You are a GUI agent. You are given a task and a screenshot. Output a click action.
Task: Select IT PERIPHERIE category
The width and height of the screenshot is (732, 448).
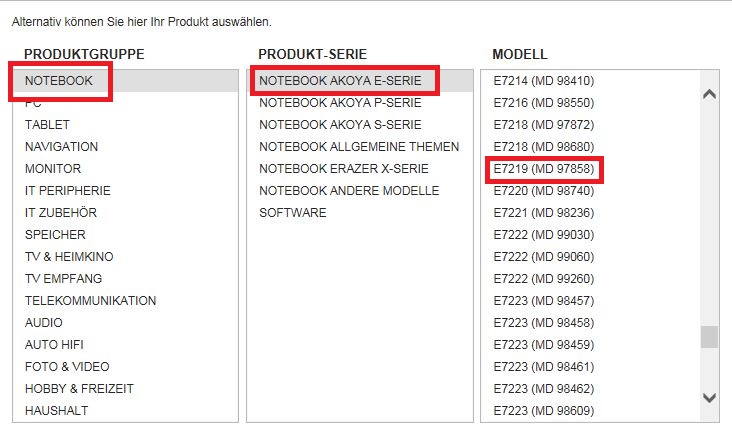click(x=68, y=191)
